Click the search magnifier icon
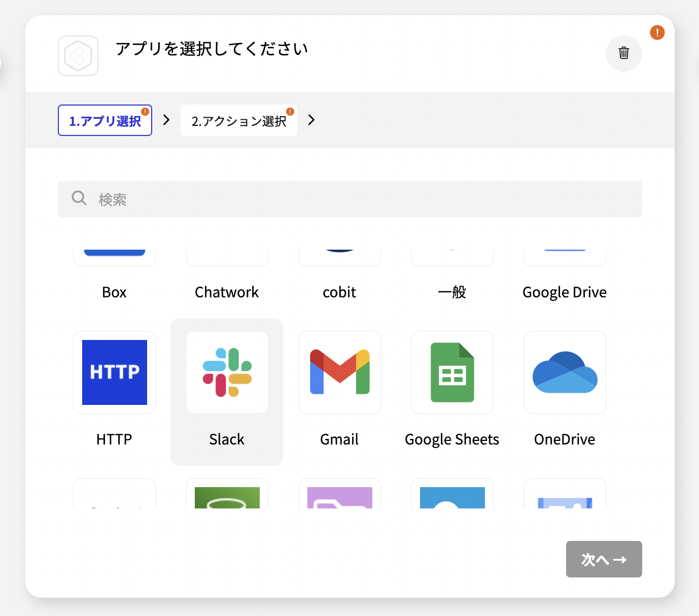The height and width of the screenshot is (616, 699). pos(79,198)
